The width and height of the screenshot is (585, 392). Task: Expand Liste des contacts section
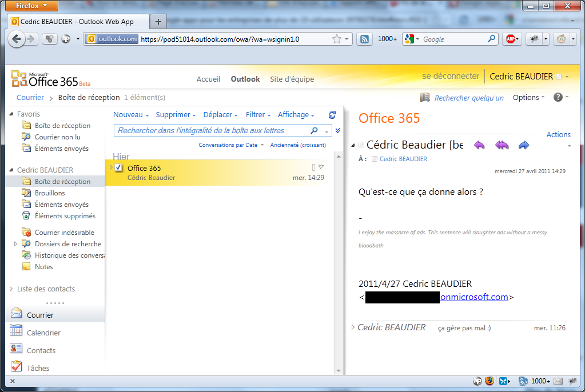pos(11,289)
